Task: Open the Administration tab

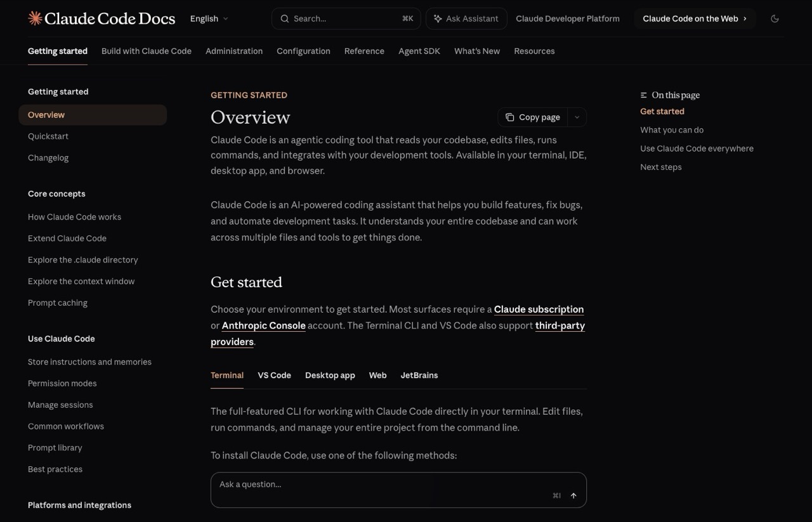Action: click(x=234, y=51)
